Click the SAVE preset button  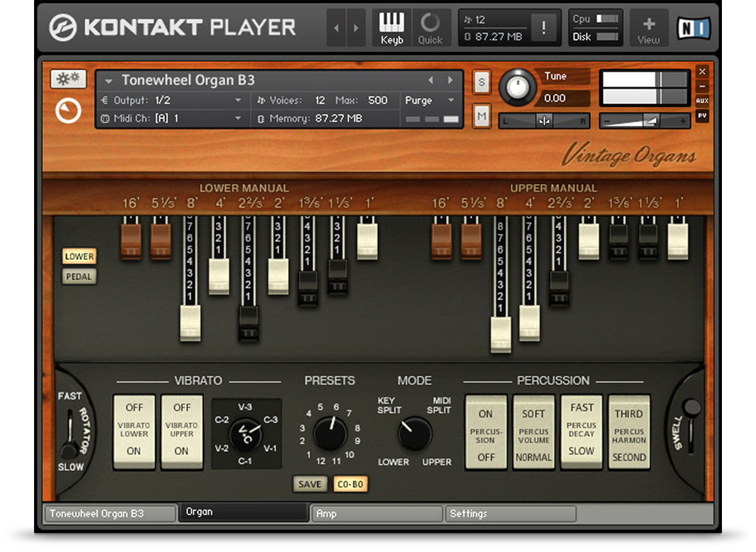click(310, 484)
